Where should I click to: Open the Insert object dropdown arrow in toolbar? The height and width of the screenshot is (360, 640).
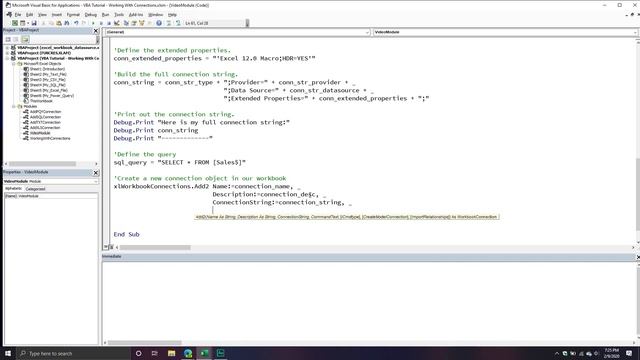pyautogui.click(x=27, y=23)
